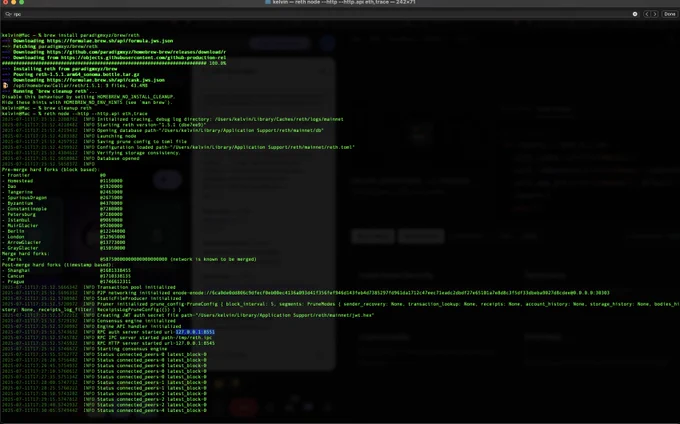
Task: Click the Berlin hard fork row
Action: pyautogui.click(x=63, y=231)
